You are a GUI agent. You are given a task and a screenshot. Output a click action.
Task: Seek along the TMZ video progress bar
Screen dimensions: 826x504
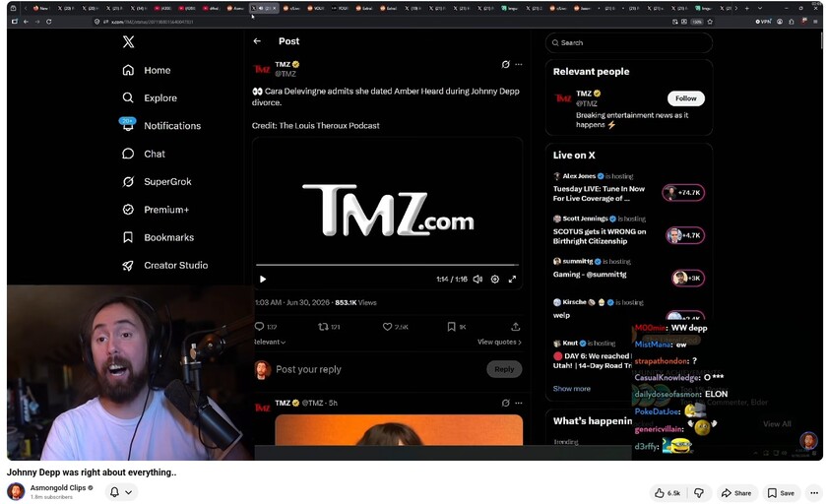click(x=387, y=265)
